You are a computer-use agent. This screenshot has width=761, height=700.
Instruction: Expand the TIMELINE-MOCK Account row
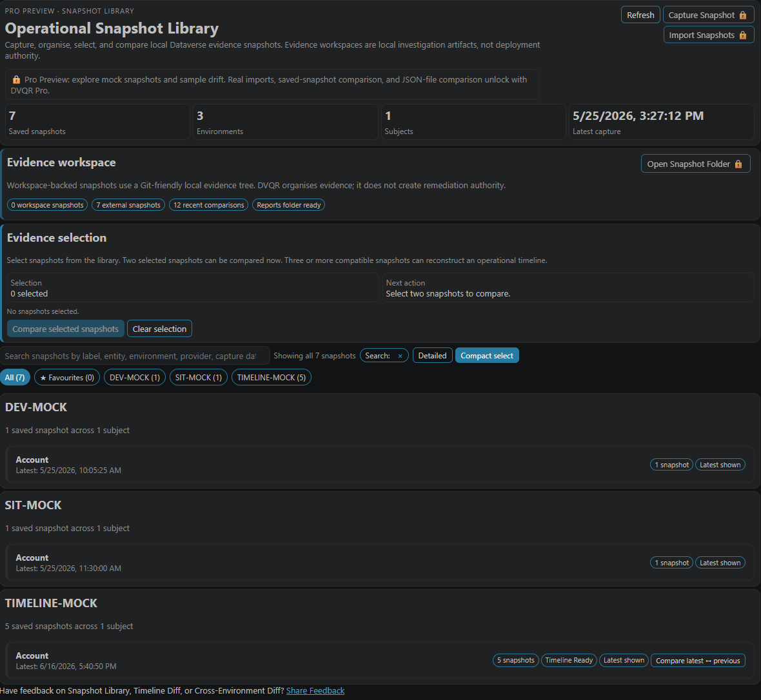point(380,661)
